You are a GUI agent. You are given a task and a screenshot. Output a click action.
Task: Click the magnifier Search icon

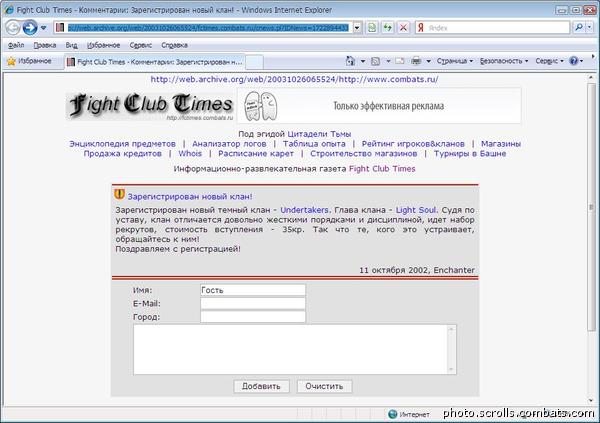coord(579,28)
